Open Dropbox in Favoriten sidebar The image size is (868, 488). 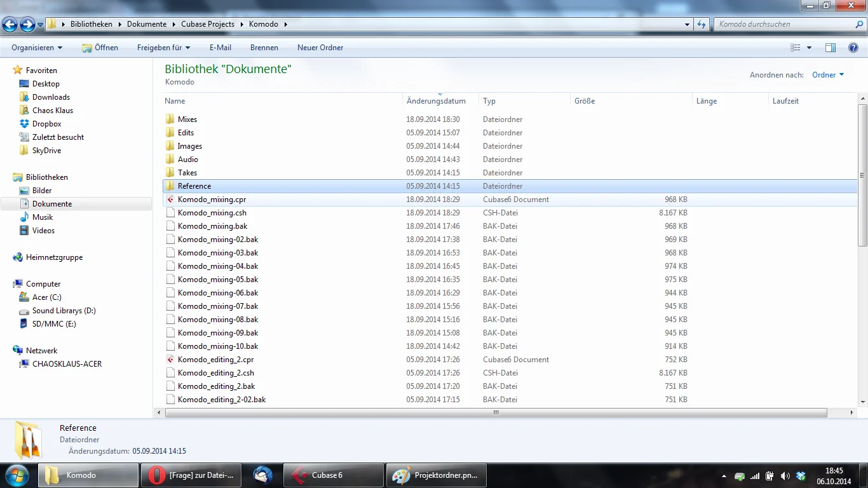pyautogui.click(x=46, y=124)
